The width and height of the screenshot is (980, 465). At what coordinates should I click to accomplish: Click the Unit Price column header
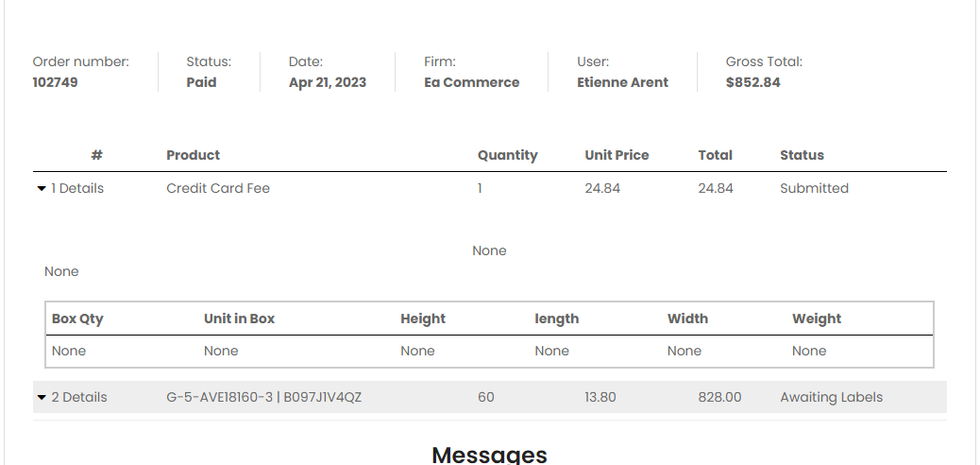(x=617, y=155)
